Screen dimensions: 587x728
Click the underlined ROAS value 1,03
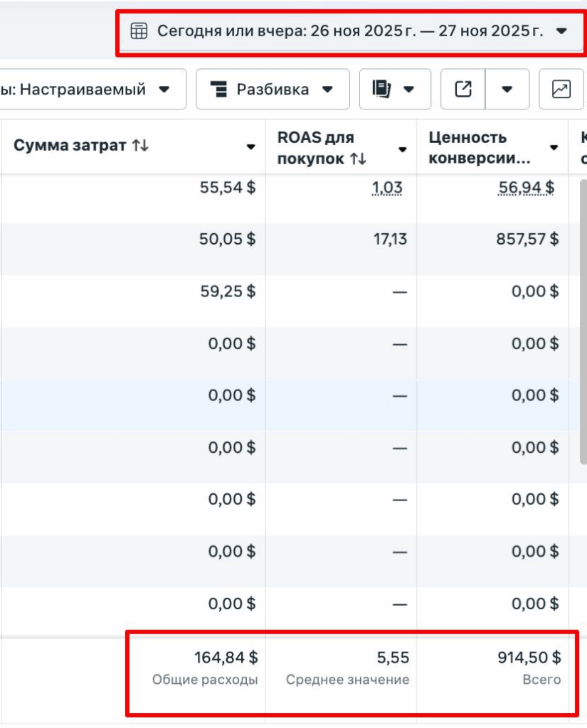pyautogui.click(x=387, y=188)
